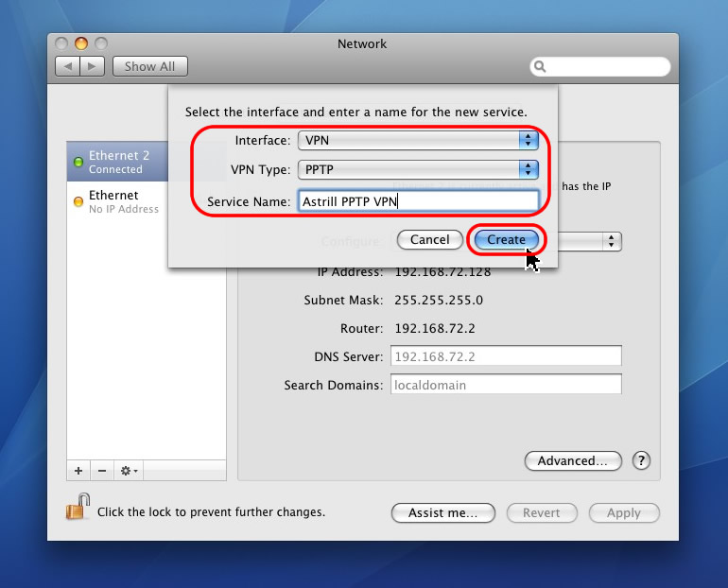The height and width of the screenshot is (588, 728).
Task: Click the Subnet Mask value 255.255.255.0
Action: [x=439, y=301]
